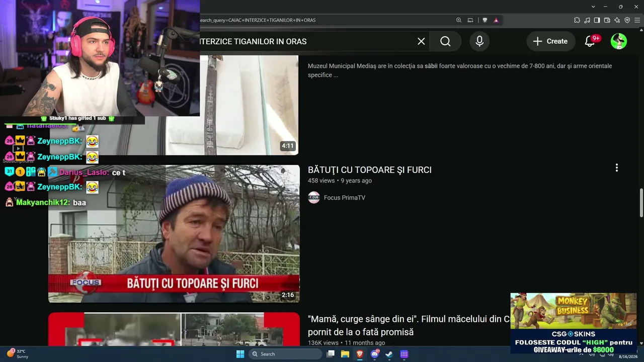Open the Brave VPN shield icon
This screenshot has width=644, height=362.
tap(627, 20)
